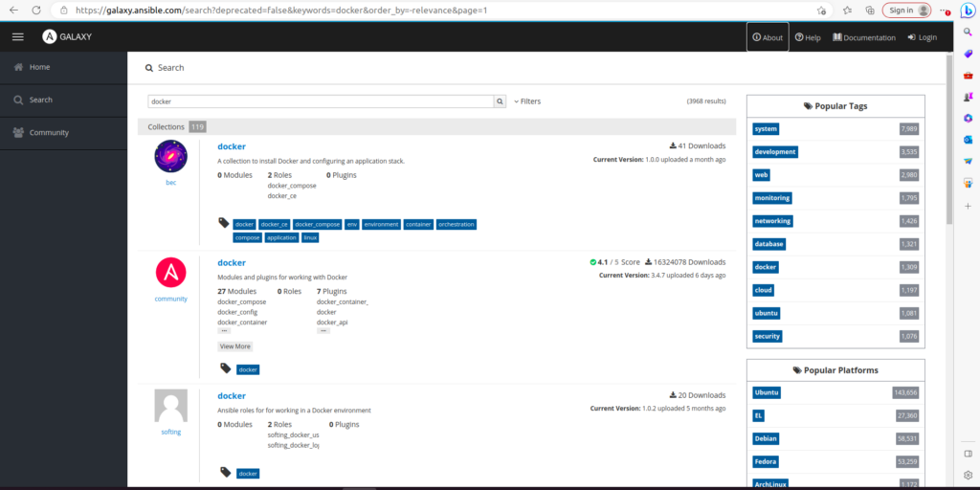
Task: Open the Bing sidebar icon
Action: click(x=967, y=10)
